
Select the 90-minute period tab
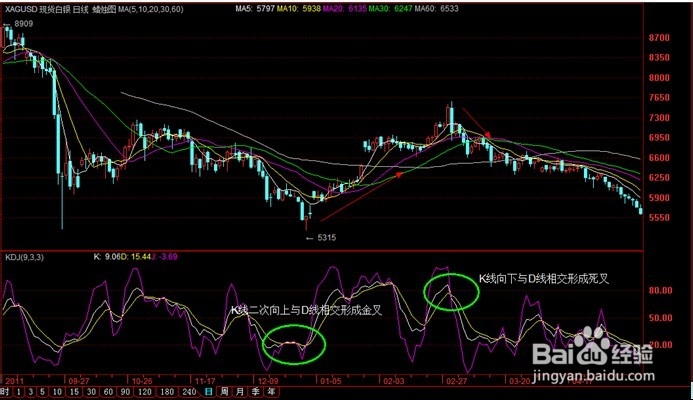click(x=125, y=392)
